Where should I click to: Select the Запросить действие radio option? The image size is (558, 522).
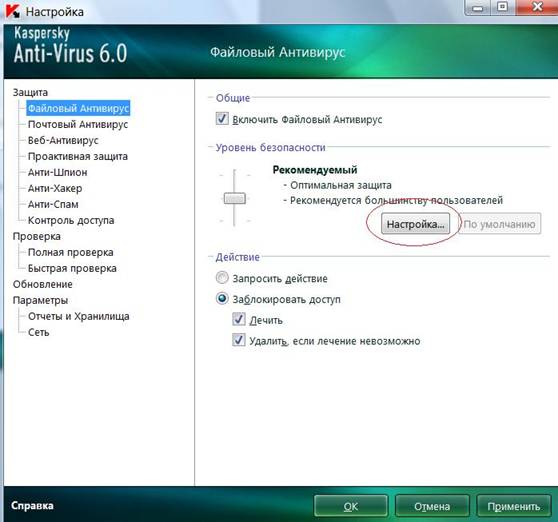(x=222, y=278)
